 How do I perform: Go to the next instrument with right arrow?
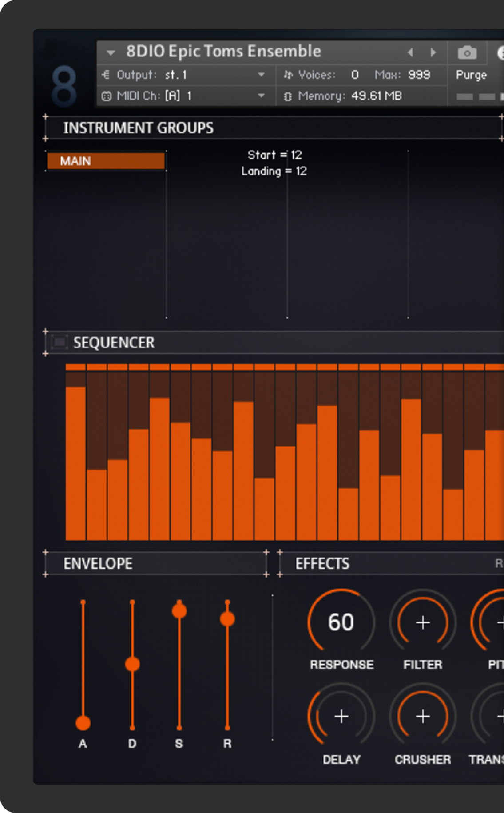(433, 52)
